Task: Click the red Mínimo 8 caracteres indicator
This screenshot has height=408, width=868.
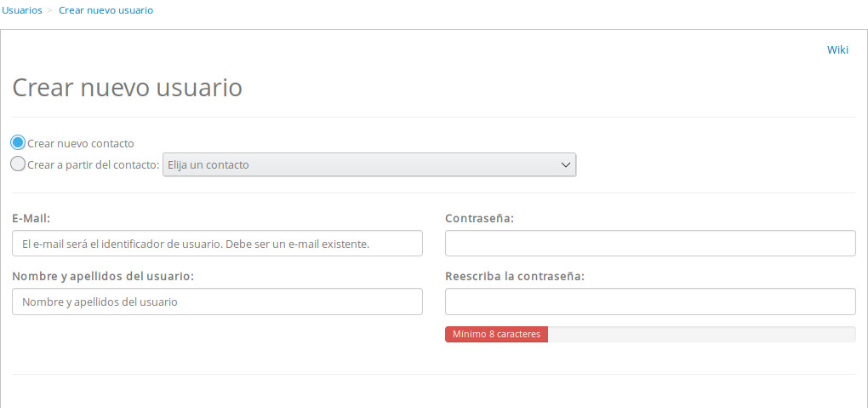Action: [x=496, y=334]
